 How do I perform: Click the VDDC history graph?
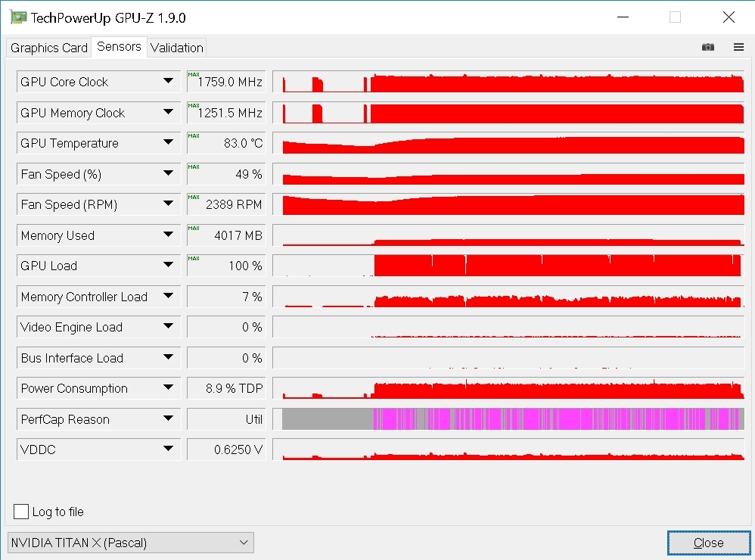coord(508,450)
